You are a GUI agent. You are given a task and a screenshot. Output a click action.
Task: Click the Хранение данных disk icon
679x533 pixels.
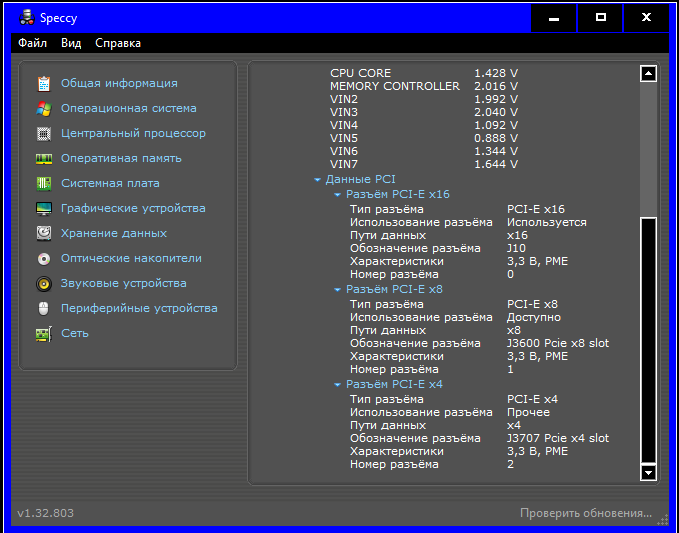[44, 233]
